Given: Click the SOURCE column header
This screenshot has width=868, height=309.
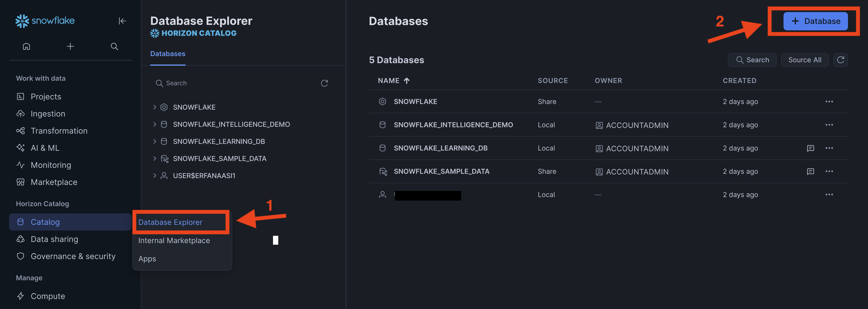Looking at the screenshot, I should (553, 81).
